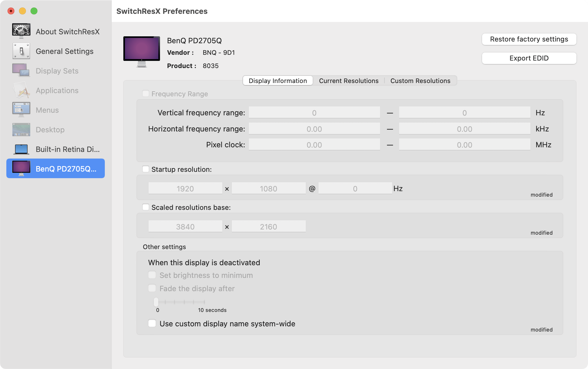Enable Set brightness to minimum
Viewport: 588px width, 369px height.
(152, 275)
